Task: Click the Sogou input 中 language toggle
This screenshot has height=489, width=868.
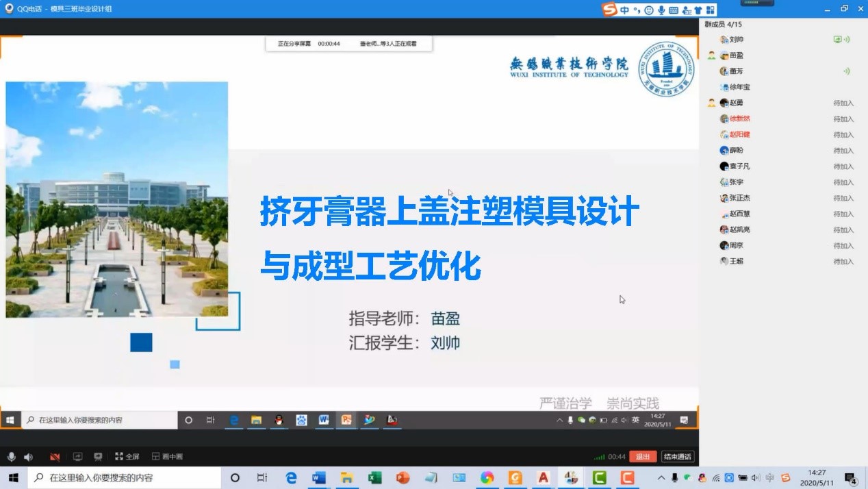Action: (624, 10)
